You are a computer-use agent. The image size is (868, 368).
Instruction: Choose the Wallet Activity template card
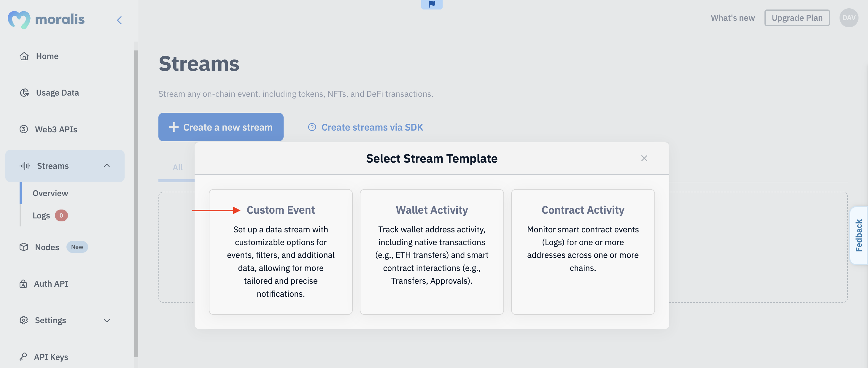coord(432,252)
